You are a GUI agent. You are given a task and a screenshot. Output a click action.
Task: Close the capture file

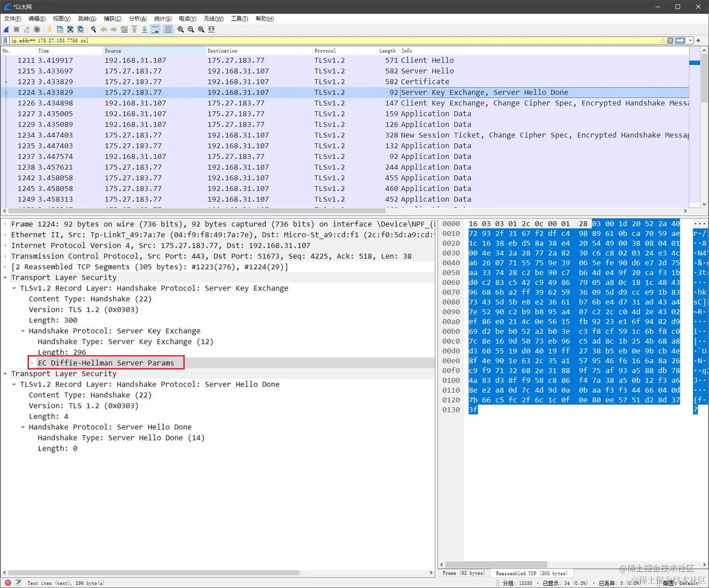point(70,30)
